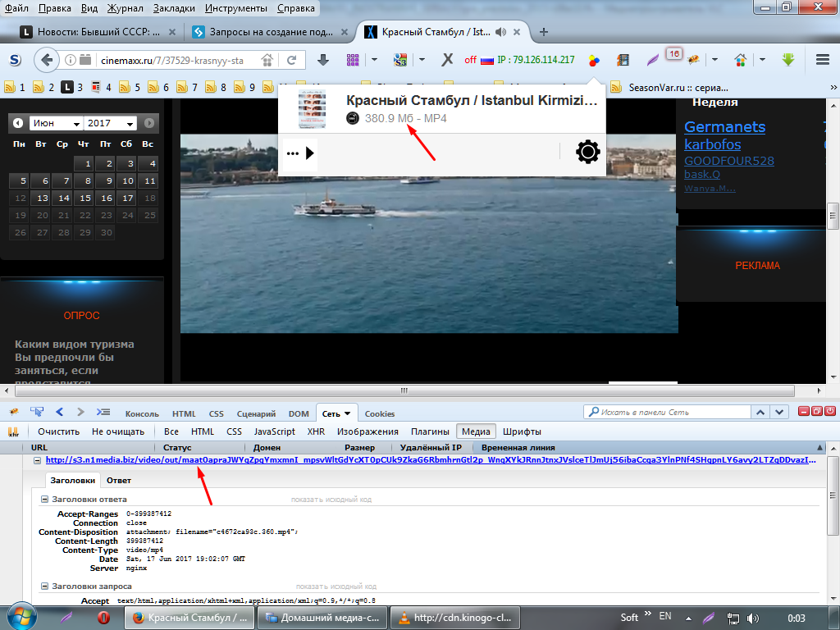840x630 pixels.
Task: Click the Firebug bug icon in devtools
Action: tap(13, 412)
